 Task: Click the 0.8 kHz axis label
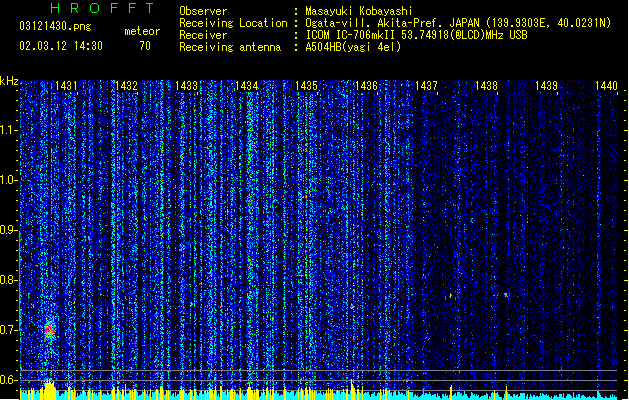click(x=8, y=280)
